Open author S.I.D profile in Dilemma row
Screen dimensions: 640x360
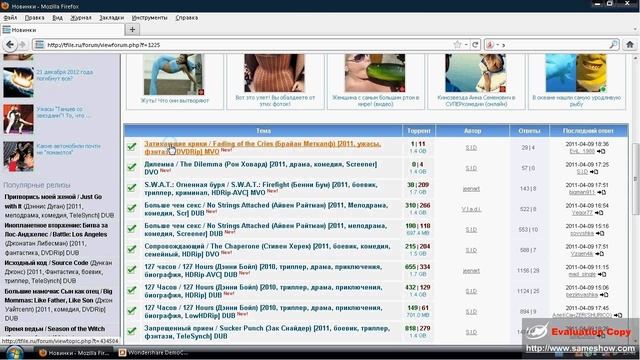pos(471,168)
